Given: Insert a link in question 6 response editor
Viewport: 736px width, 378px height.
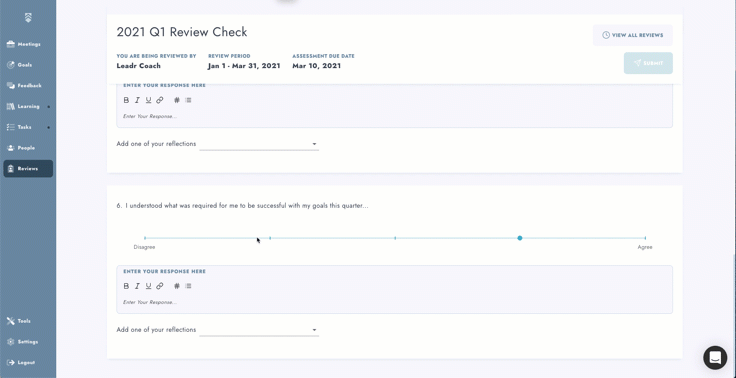Looking at the screenshot, I should coord(160,286).
